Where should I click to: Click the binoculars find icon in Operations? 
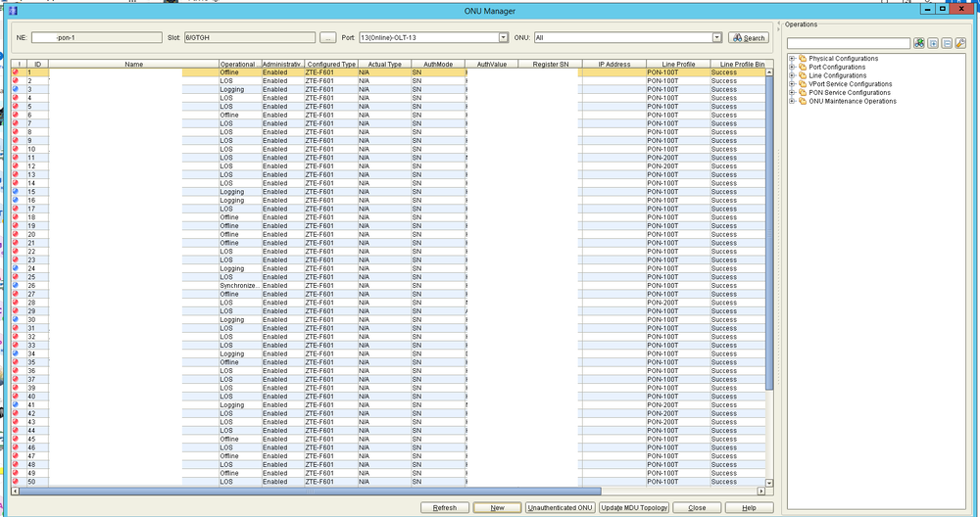(x=919, y=43)
